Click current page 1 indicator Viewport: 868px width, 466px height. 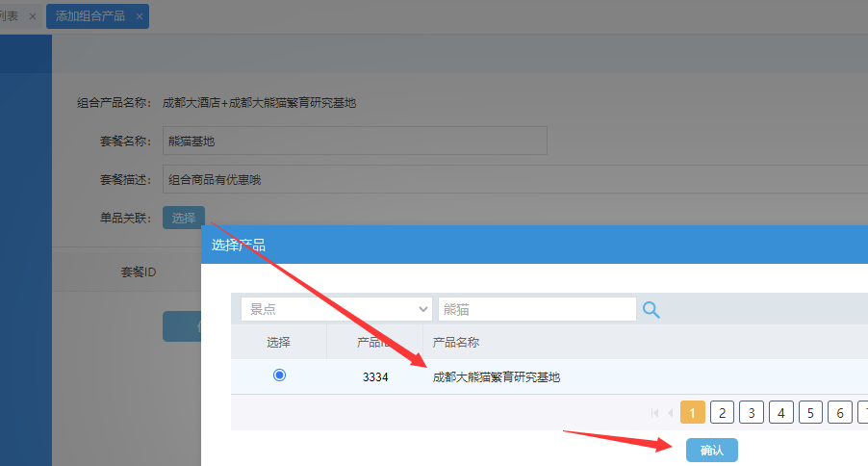click(x=692, y=412)
